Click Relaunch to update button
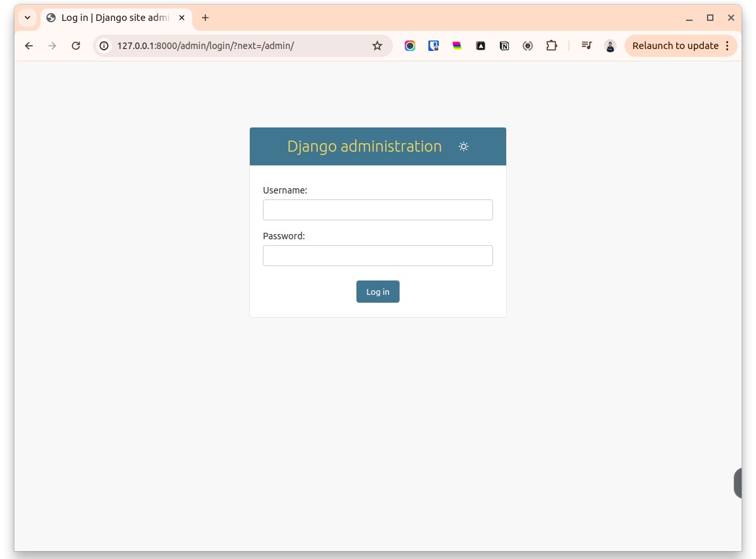This screenshot has width=756, height=559. pyautogui.click(x=675, y=46)
